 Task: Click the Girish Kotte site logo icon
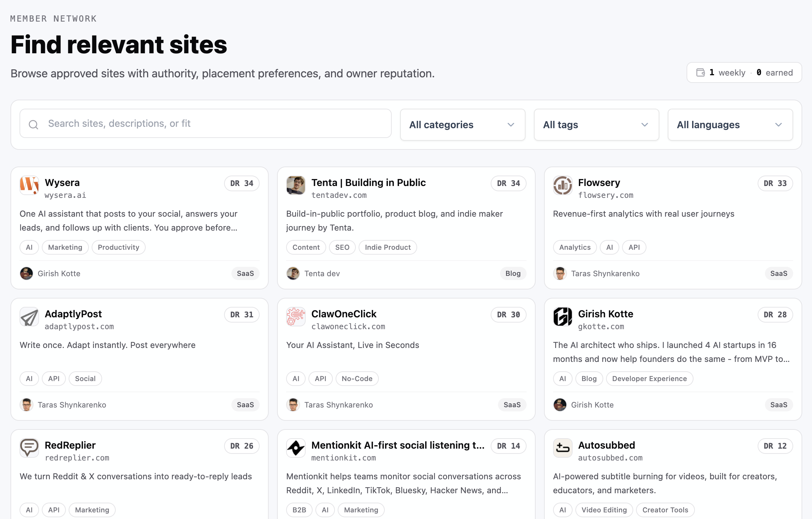point(562,317)
